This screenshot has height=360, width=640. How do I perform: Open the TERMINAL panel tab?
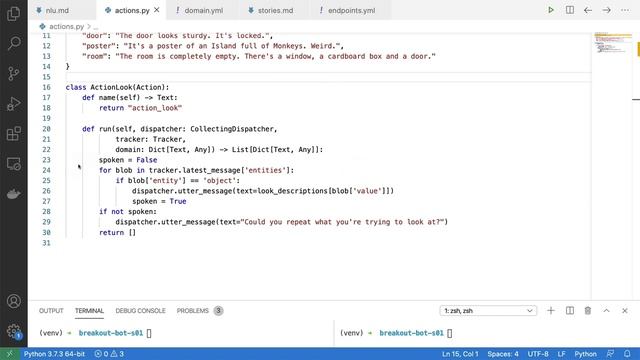pos(89,311)
